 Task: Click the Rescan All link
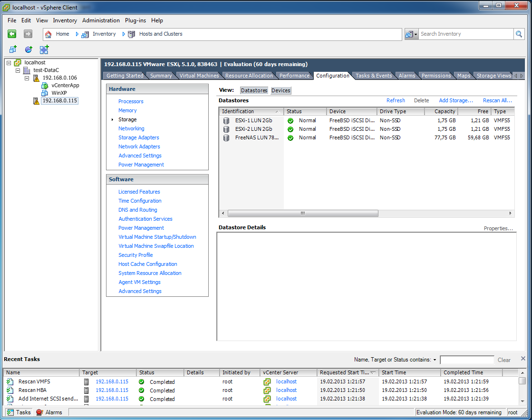497,100
